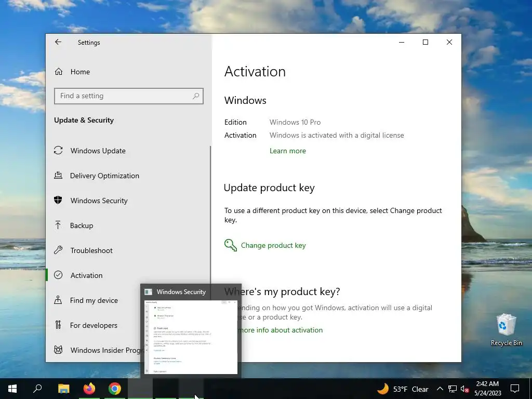
Task: Open taskbar Search magnifier
Action: coord(37,389)
